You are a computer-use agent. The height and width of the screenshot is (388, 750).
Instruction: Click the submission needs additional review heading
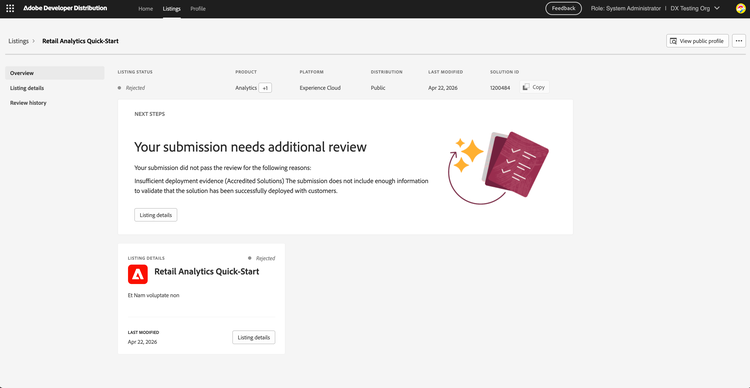click(x=250, y=147)
